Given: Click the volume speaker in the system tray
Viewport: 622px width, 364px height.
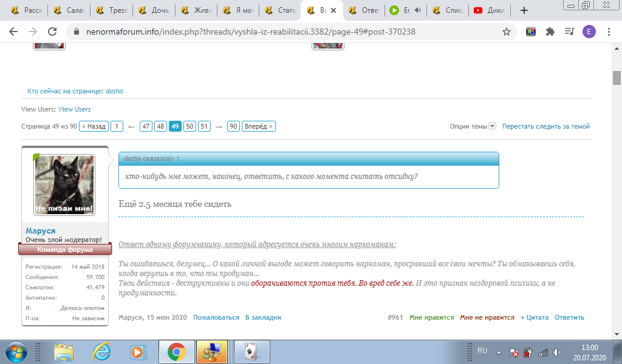Looking at the screenshot, I should click(x=558, y=352).
